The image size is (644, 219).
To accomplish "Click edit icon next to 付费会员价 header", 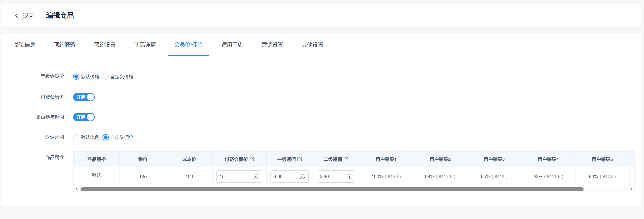I will coord(252,159).
